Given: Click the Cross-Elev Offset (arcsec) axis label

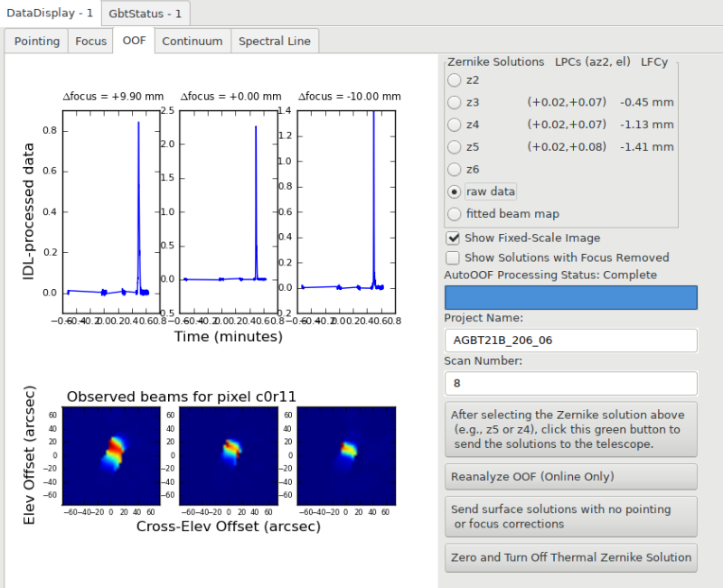Looking at the screenshot, I should click(229, 527).
